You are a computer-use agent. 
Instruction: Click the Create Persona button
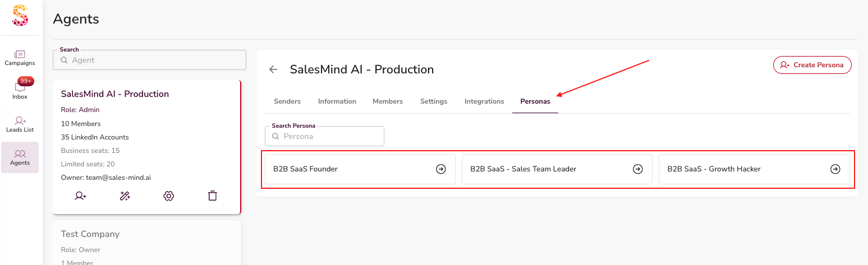point(812,65)
